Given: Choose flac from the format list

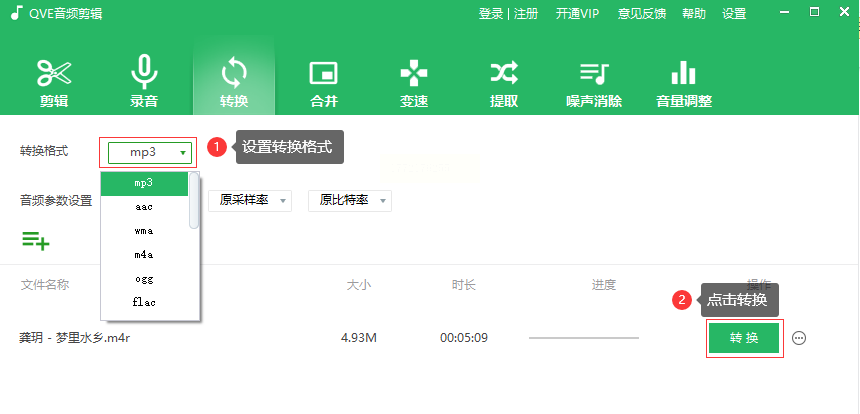Looking at the screenshot, I should click(144, 302).
